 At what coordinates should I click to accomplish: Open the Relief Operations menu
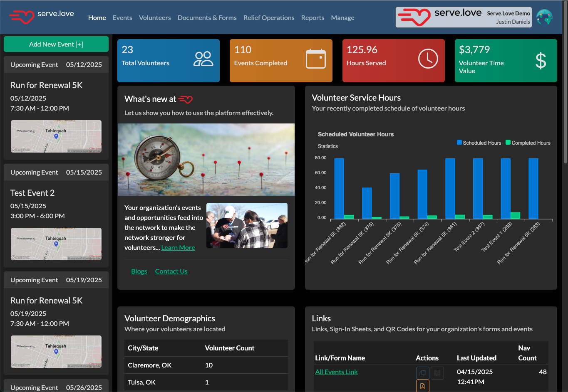[x=269, y=17]
